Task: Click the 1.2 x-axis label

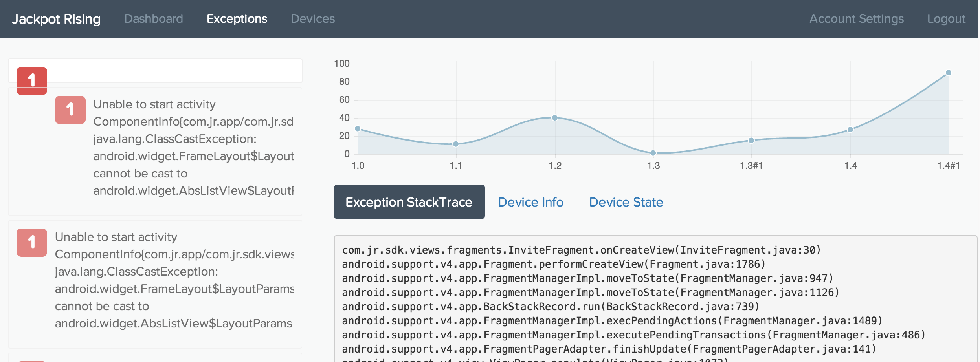Action: 555,166
